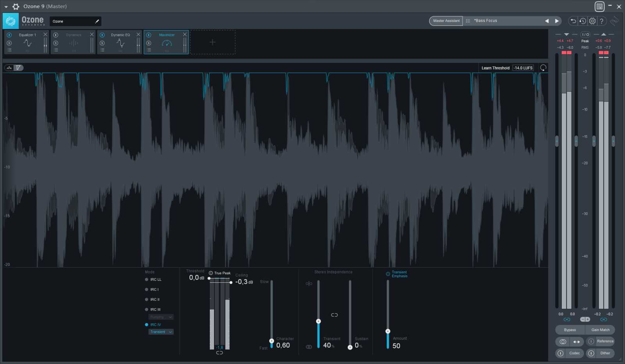
Task: Load the previous preset
Action: [547, 21]
